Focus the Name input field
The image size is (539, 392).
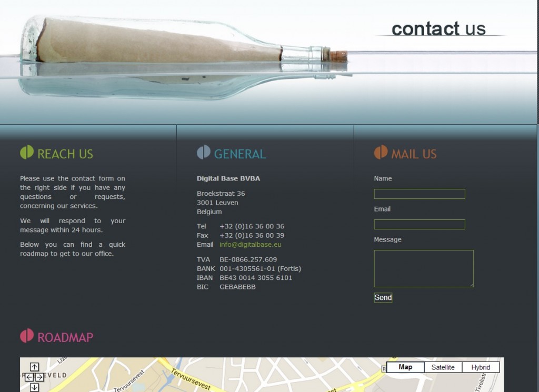(420, 194)
